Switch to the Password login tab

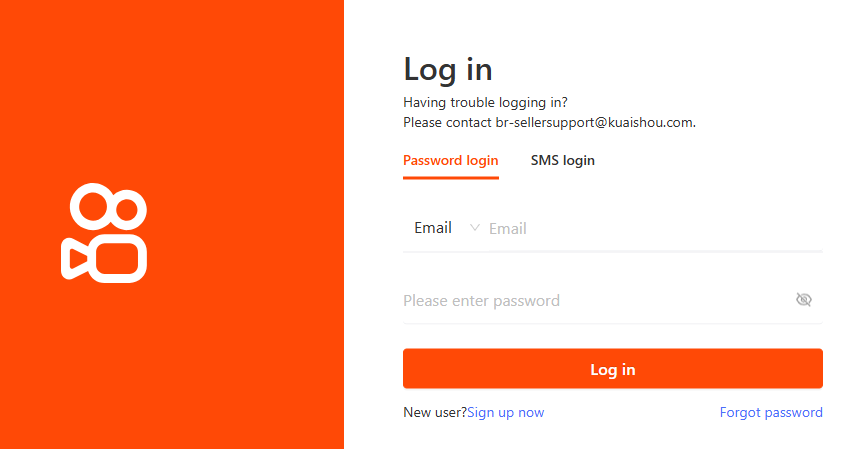point(450,161)
